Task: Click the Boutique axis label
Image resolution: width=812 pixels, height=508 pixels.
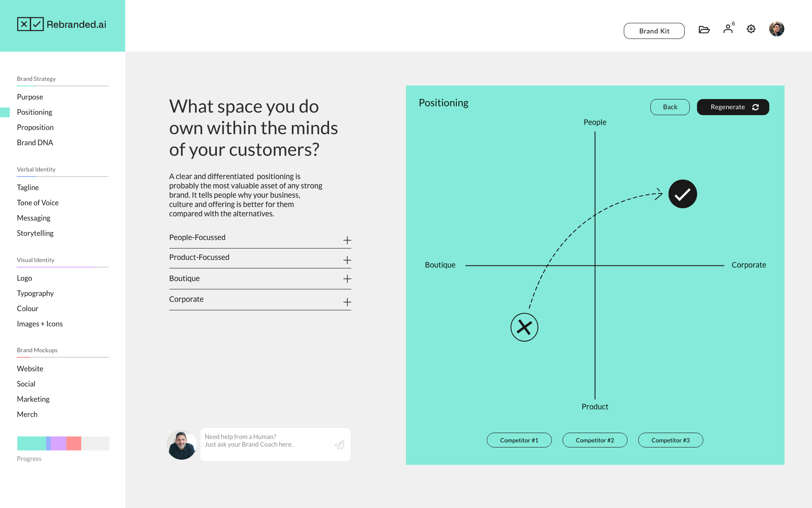Action: pyautogui.click(x=440, y=265)
